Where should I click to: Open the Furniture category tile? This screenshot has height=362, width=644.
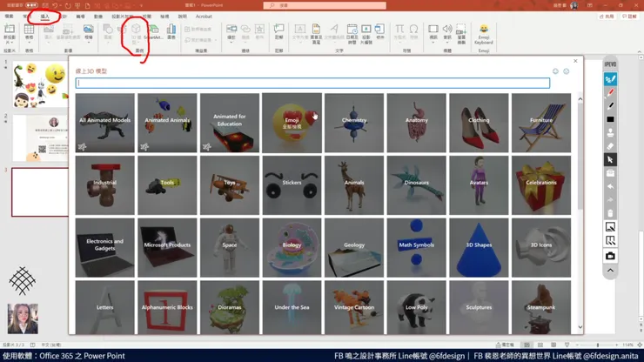541,123
